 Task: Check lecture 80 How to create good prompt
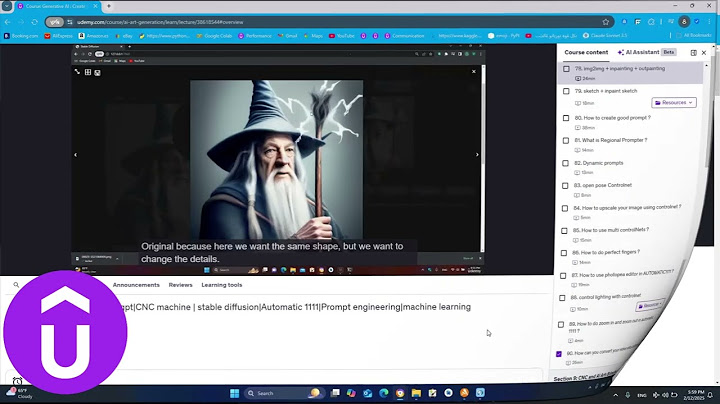(566, 118)
